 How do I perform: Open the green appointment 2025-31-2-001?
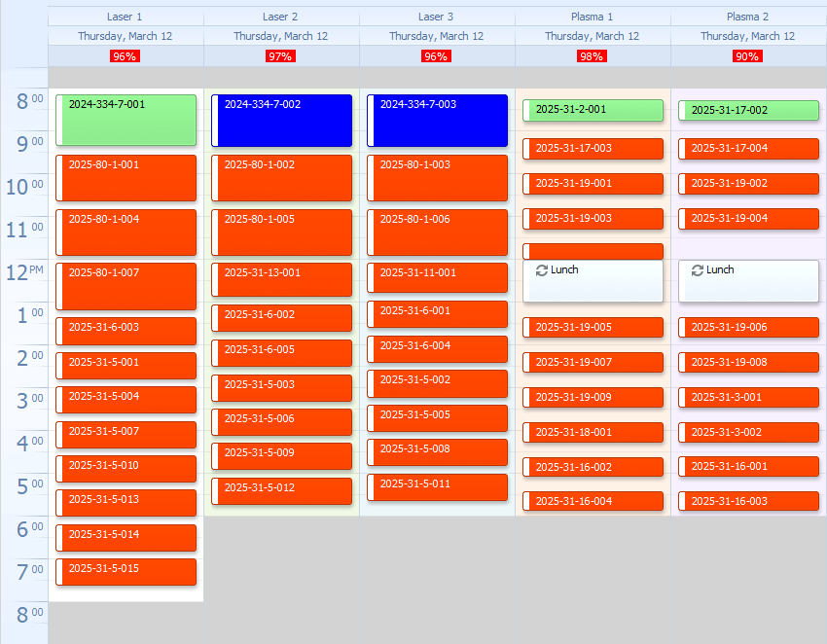point(593,110)
